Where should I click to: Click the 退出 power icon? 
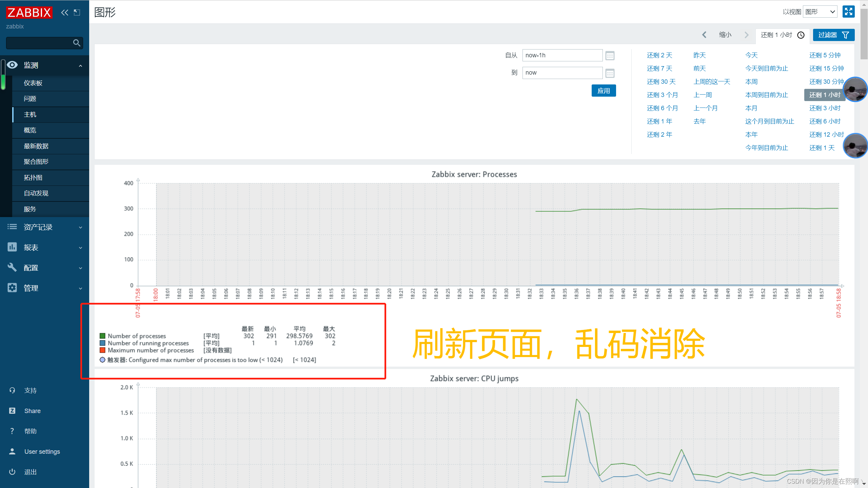[12, 472]
